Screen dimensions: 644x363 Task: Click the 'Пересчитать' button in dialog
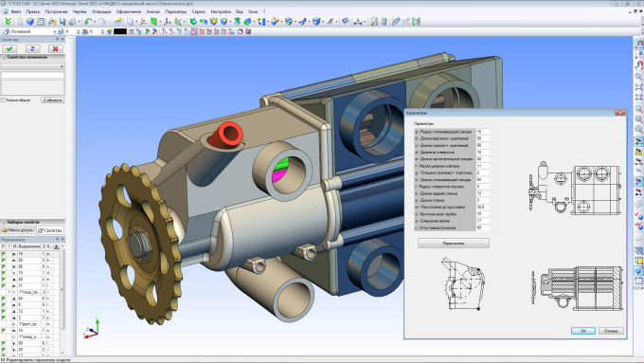click(454, 244)
